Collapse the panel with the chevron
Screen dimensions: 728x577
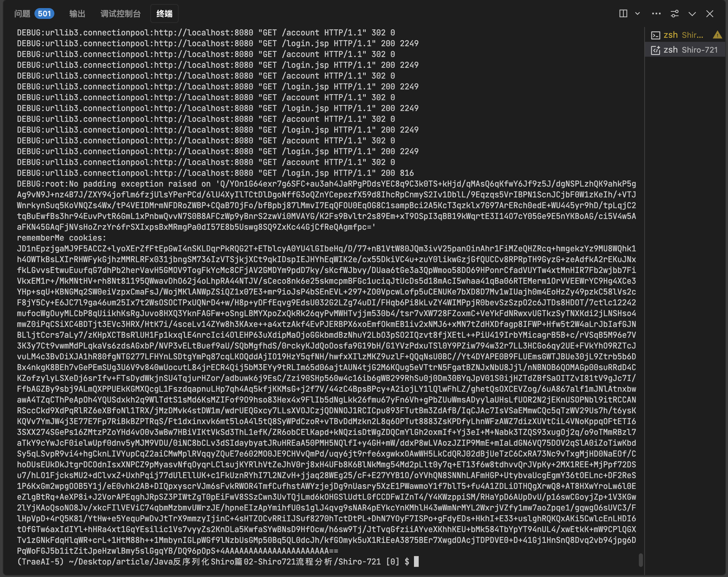click(x=692, y=13)
